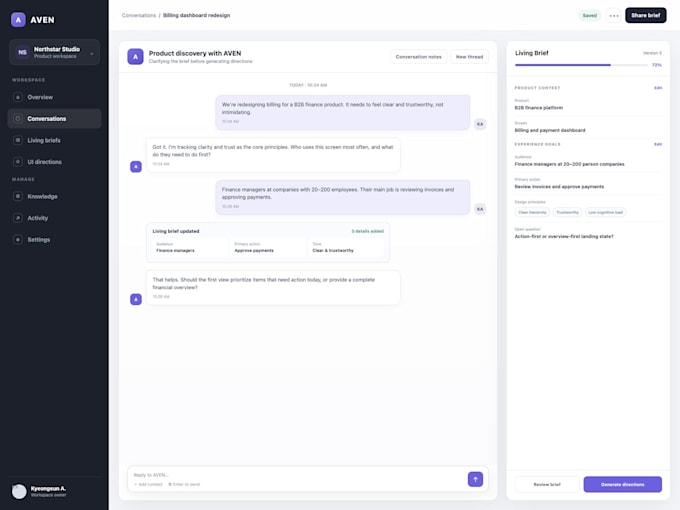Click the 'Version 3' label
This screenshot has height=510, width=680.
(652, 53)
